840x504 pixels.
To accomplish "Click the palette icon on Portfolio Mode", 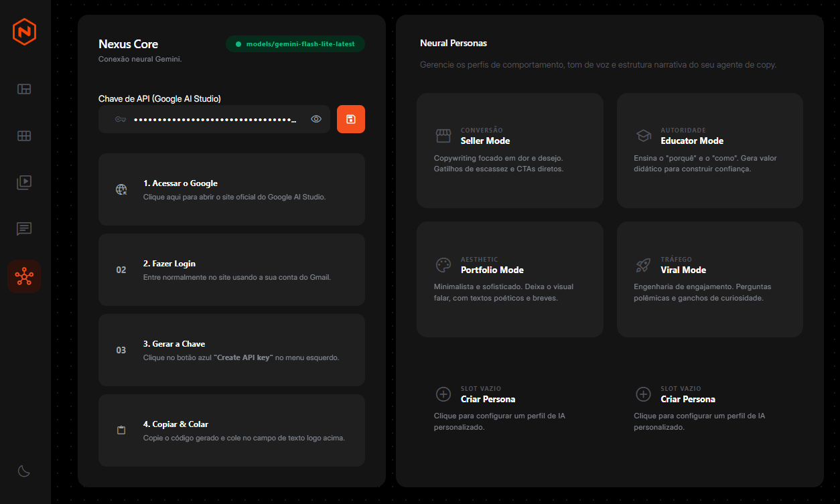I will click(443, 265).
